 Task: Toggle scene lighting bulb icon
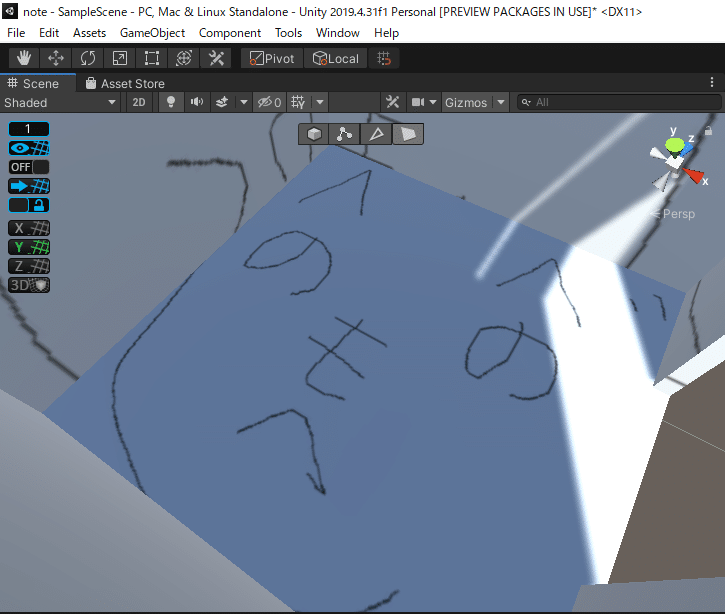pyautogui.click(x=171, y=102)
